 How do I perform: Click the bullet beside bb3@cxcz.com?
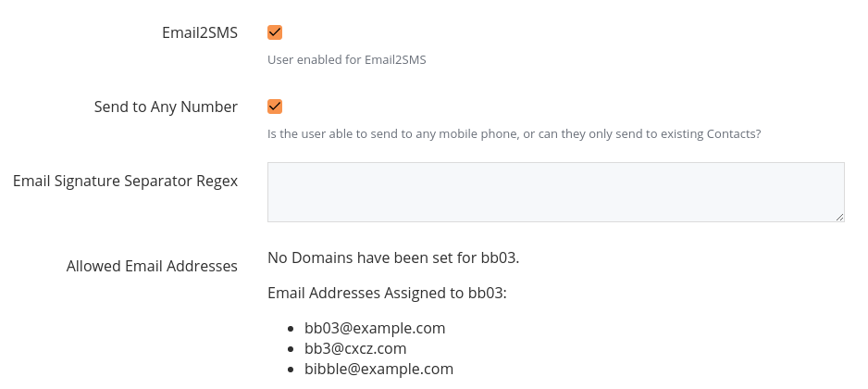pyautogui.click(x=291, y=349)
